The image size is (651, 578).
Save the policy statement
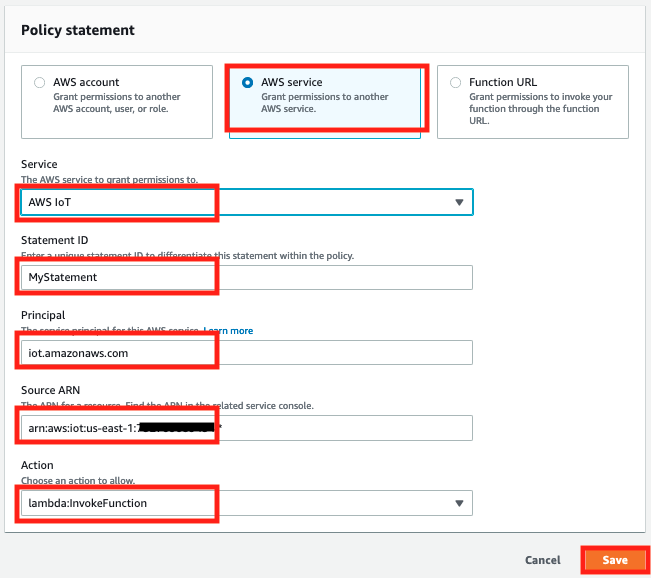[615, 560]
